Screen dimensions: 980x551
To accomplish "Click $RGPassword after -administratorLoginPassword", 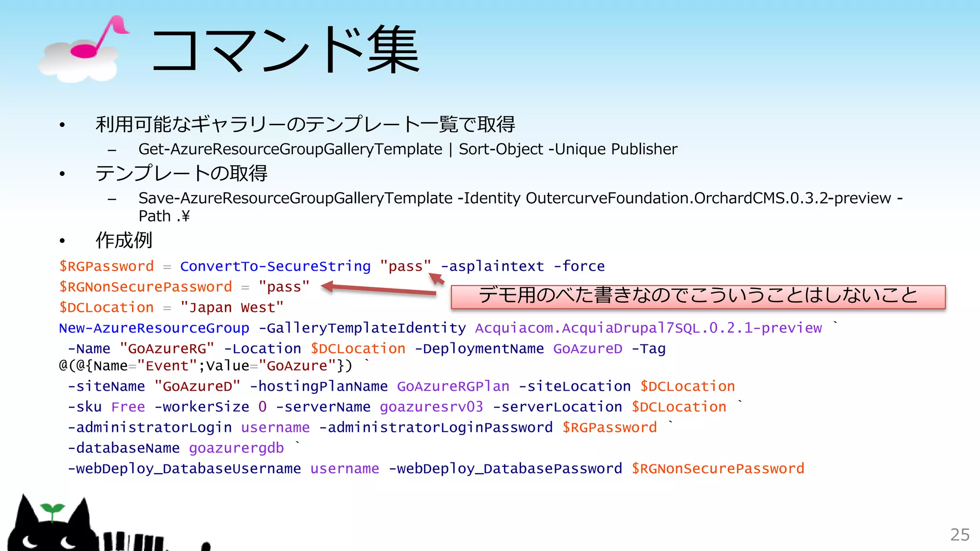I will coord(610,428).
